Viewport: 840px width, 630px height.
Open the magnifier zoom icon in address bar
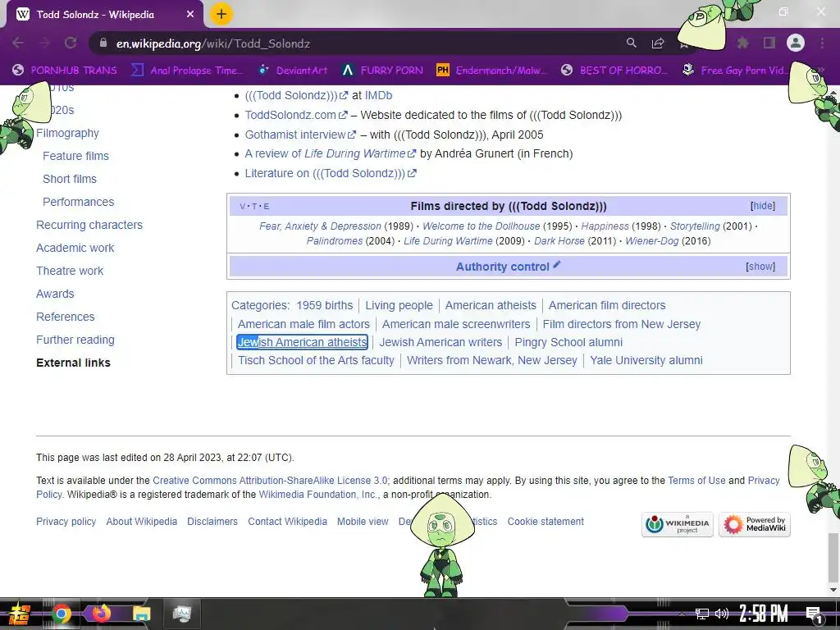coord(632,43)
